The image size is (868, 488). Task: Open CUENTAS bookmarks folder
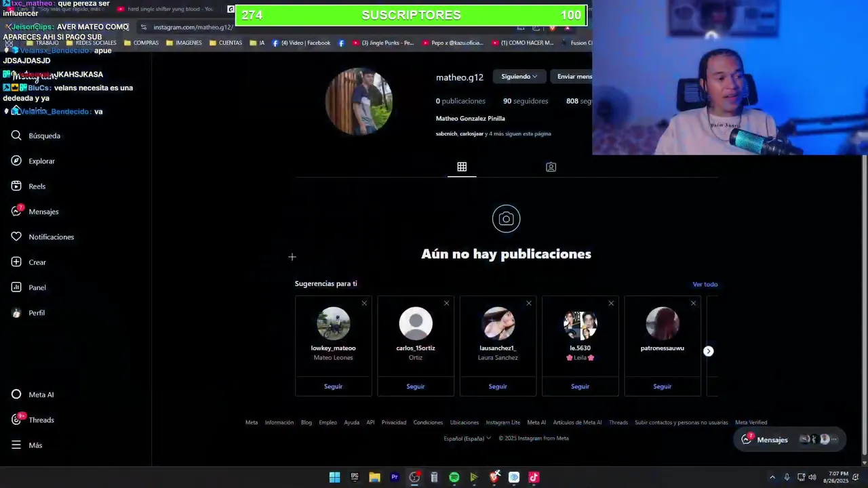click(x=226, y=43)
